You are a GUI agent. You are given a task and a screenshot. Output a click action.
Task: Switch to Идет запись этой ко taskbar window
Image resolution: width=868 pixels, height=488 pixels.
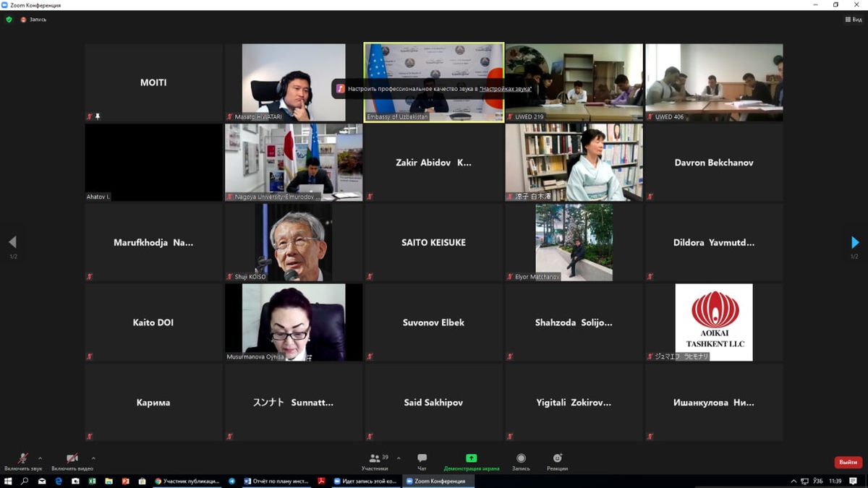[366, 481]
